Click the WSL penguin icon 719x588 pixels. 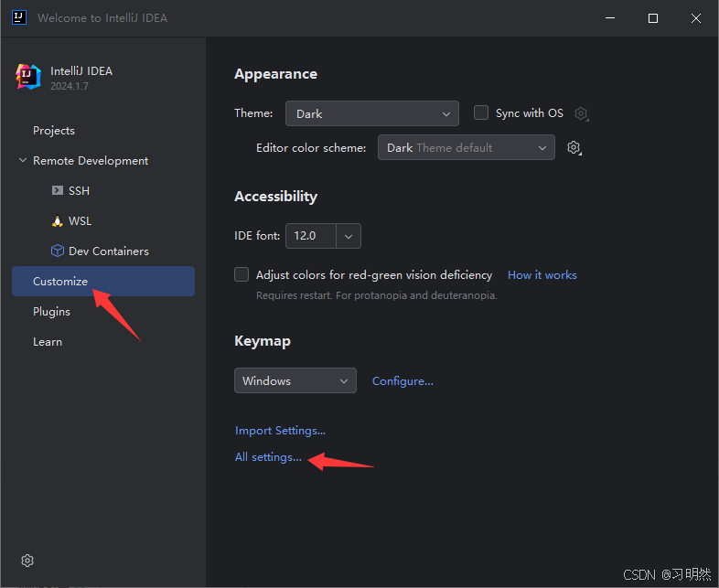click(x=58, y=221)
